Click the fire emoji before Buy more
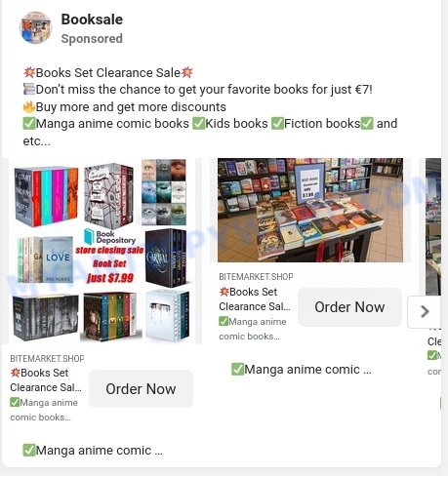The width and height of the screenshot is (448, 477). click(x=29, y=106)
